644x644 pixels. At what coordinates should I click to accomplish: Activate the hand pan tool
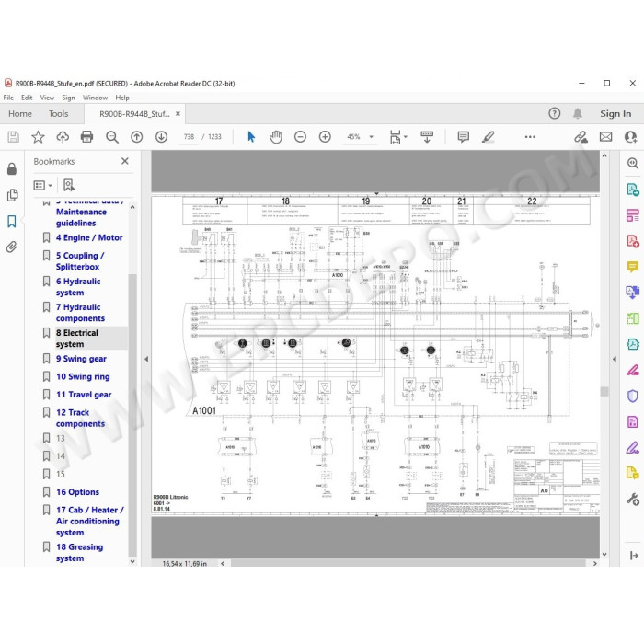[x=276, y=137]
